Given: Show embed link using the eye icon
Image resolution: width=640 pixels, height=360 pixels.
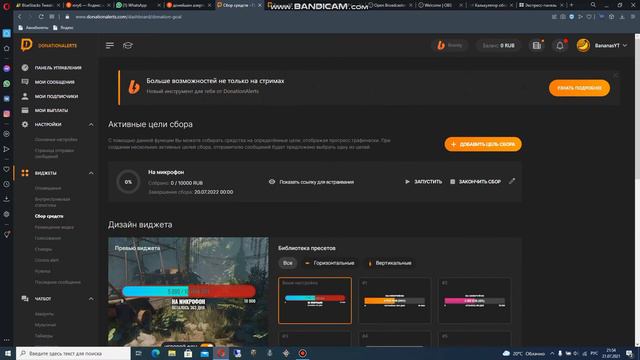Looking at the screenshot, I should tap(272, 182).
